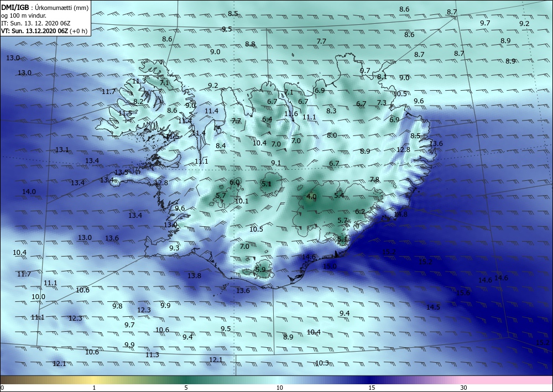Viewport: 553px width, 392px height.
Task: Click the 6.2 map value
Action: click(360, 212)
